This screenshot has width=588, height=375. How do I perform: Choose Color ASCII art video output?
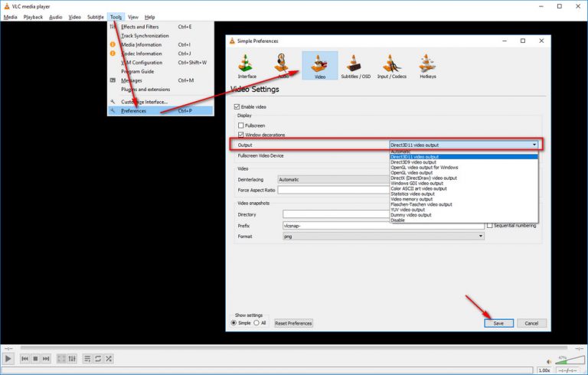tap(464, 188)
